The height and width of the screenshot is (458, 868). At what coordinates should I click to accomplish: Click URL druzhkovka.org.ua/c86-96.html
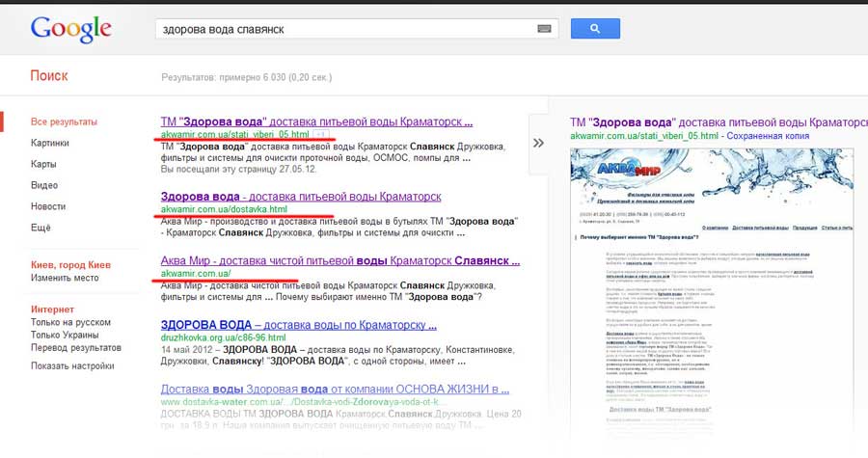tap(223, 337)
